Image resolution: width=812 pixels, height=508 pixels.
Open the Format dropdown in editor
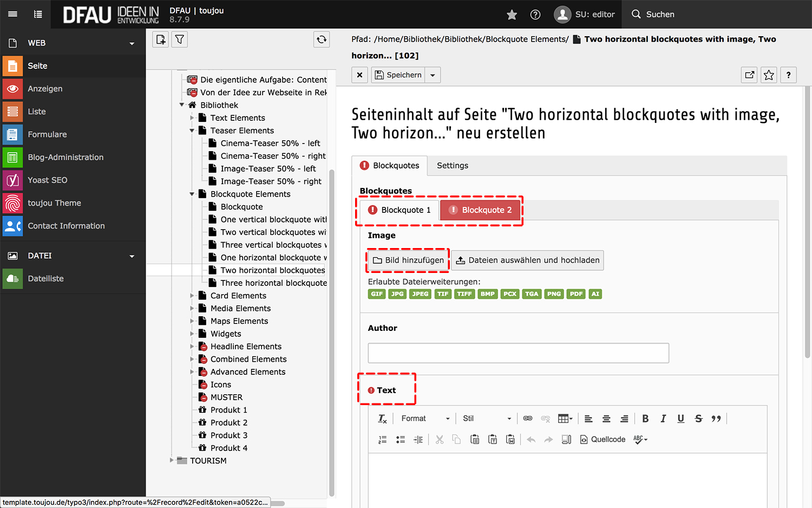[x=425, y=419]
